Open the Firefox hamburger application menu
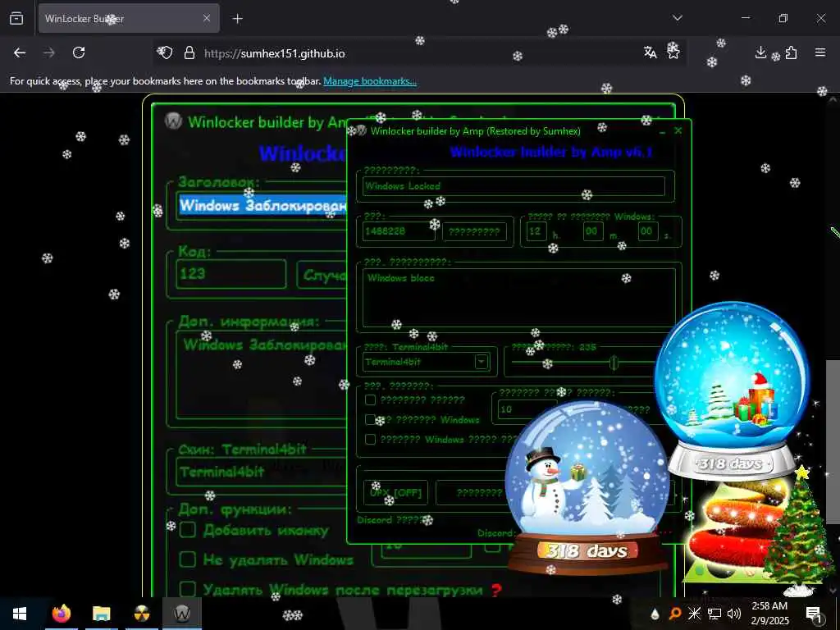Image resolution: width=840 pixels, height=630 pixels. click(x=820, y=52)
